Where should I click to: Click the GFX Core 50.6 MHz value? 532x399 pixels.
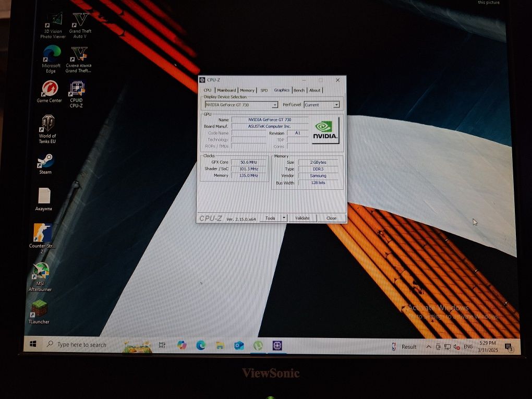click(249, 162)
